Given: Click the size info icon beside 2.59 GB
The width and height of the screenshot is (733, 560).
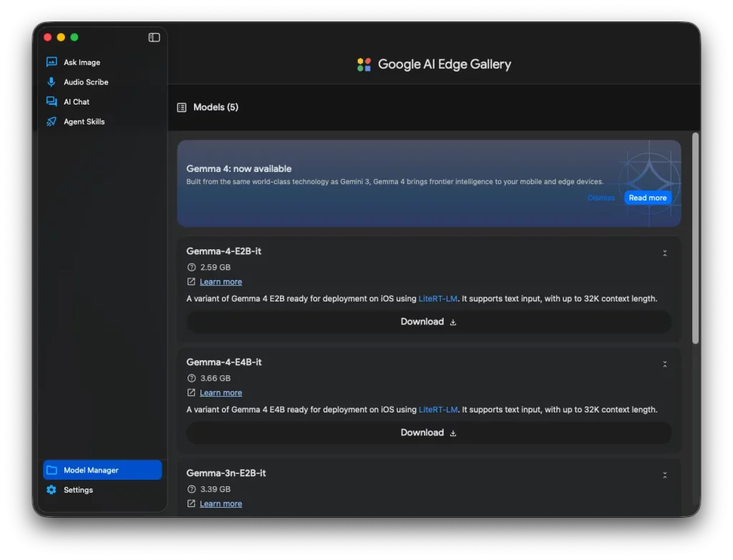Looking at the screenshot, I should [x=191, y=267].
